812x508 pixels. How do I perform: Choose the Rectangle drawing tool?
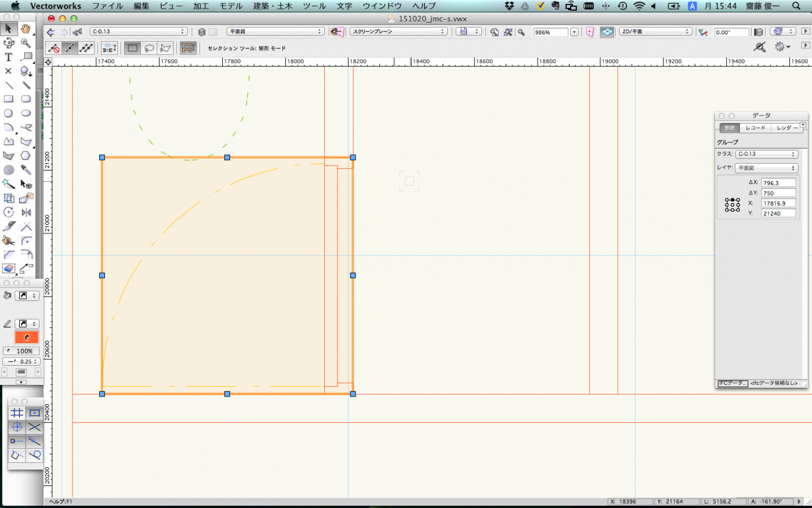[x=8, y=99]
